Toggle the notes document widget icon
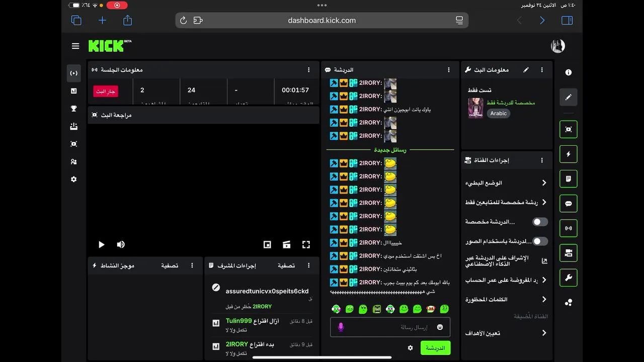The height and width of the screenshot is (362, 644). [x=568, y=178]
